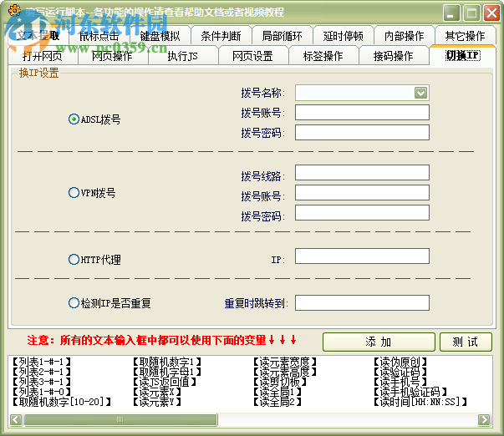Screen dimensions: 504x436
Task: Select the 内部操作 tab
Action: (x=405, y=36)
